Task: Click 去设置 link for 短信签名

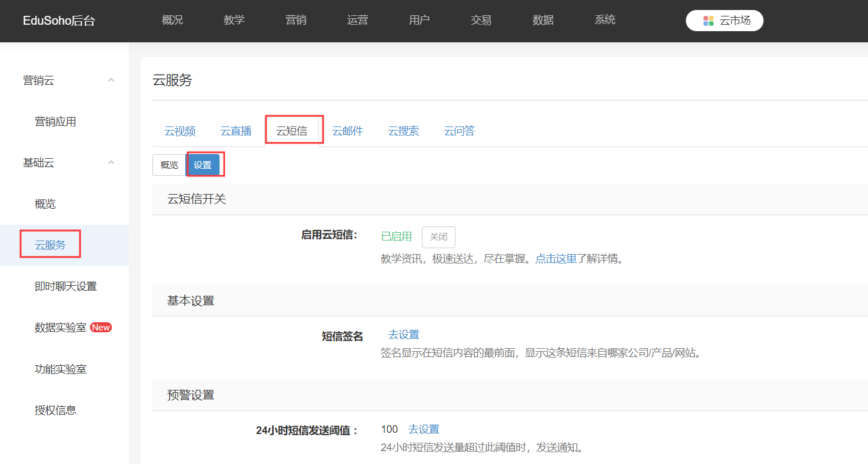Action: (404, 335)
